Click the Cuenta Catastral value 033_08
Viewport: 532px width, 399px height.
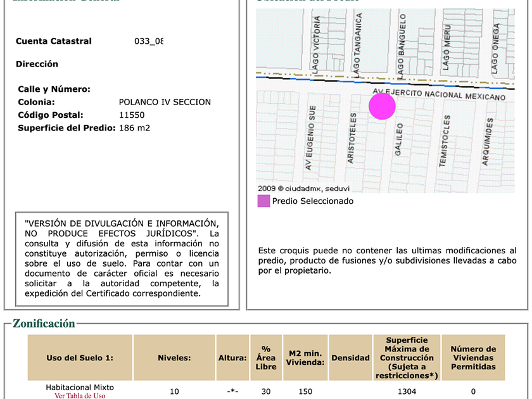coord(149,41)
